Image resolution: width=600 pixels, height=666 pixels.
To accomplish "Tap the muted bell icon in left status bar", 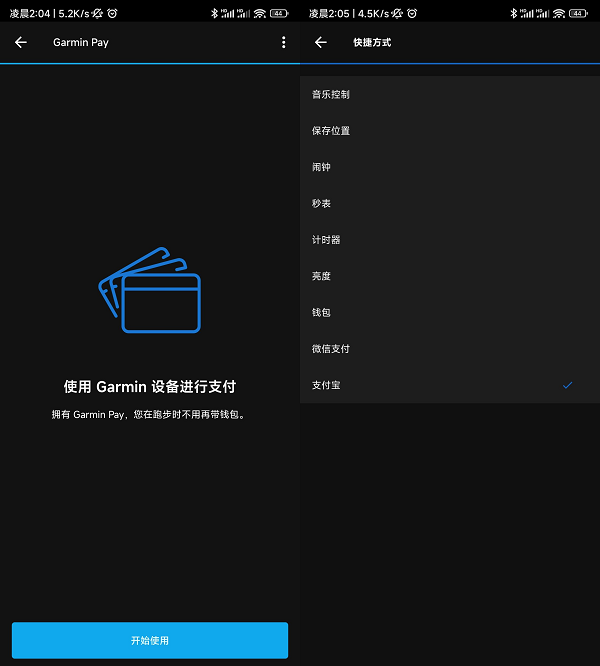I will pyautogui.click(x=97, y=14).
